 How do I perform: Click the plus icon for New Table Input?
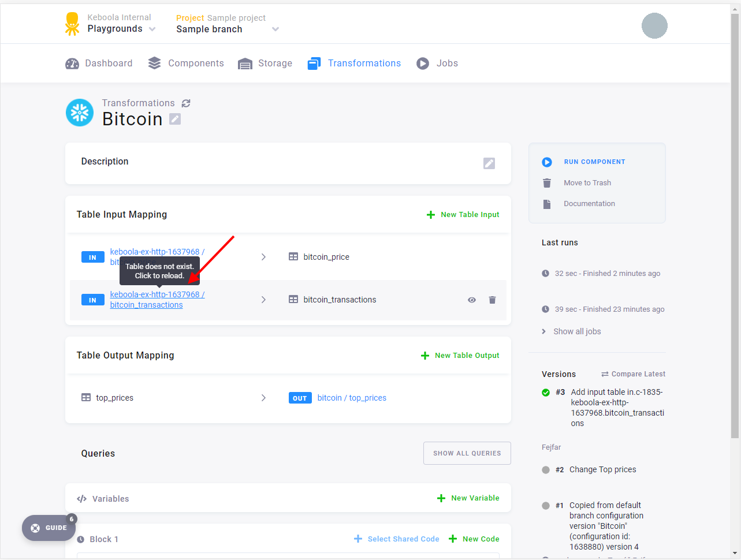431,215
